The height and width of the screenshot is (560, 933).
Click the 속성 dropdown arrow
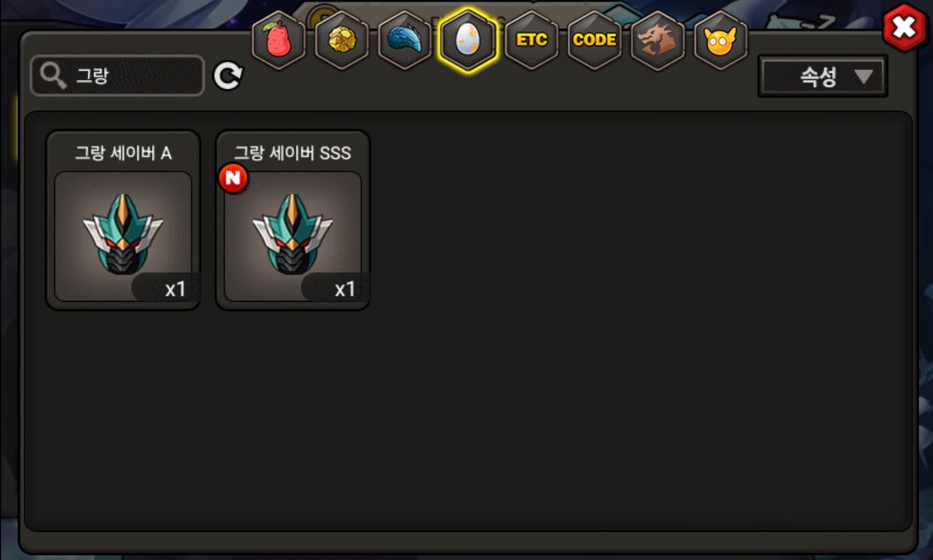pos(863,77)
